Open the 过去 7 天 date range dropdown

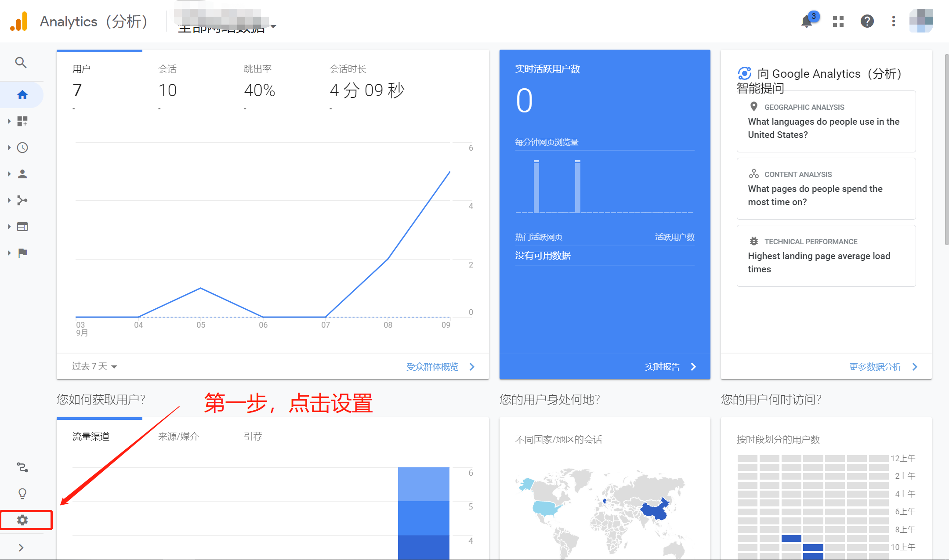tap(94, 366)
